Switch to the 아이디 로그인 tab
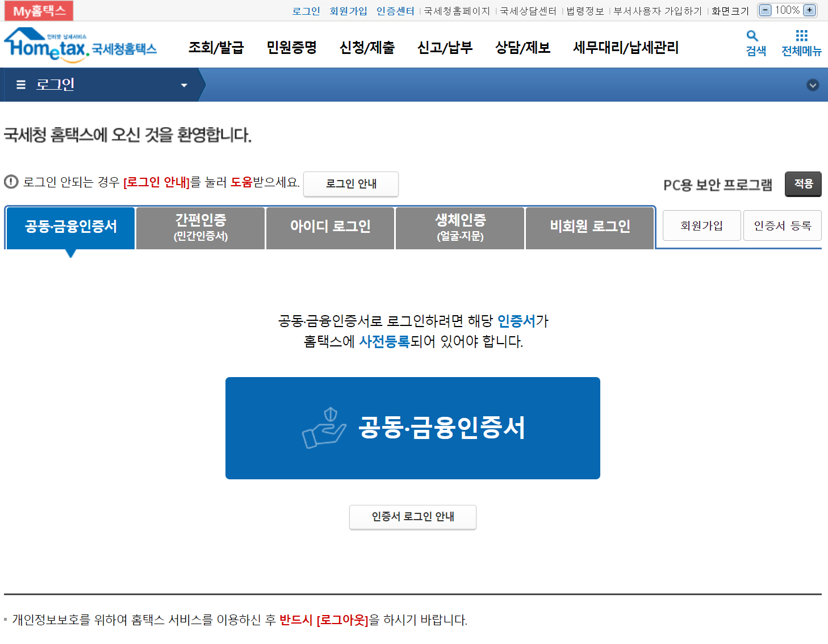This screenshot has width=828, height=644. pyautogui.click(x=330, y=228)
